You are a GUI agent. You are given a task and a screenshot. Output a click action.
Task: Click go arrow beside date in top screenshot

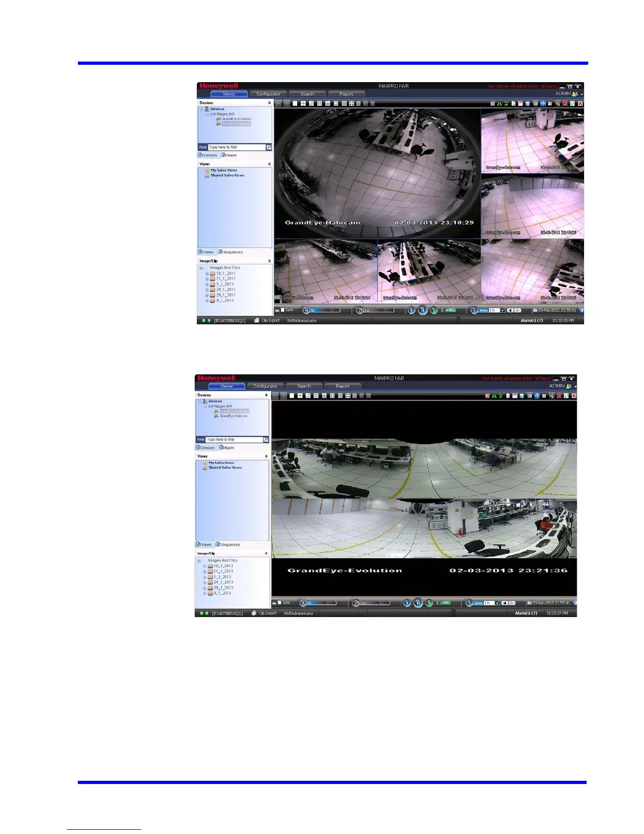click(x=581, y=310)
